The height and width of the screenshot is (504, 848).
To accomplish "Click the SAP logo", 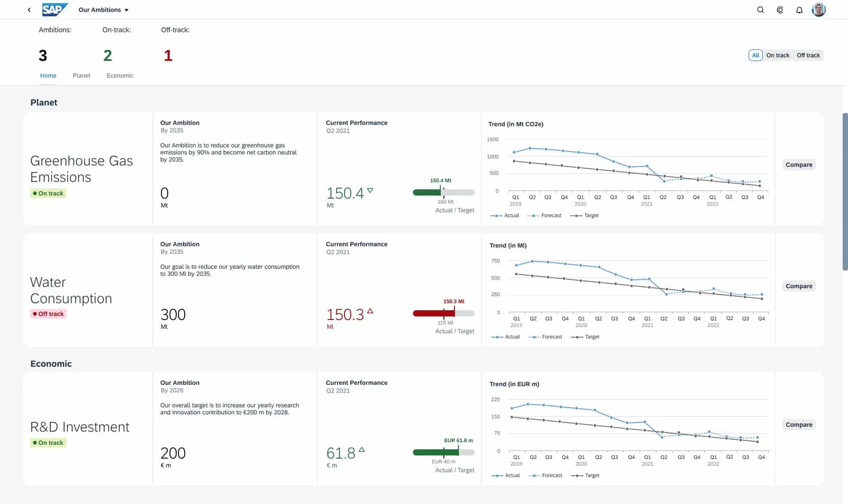I will [x=55, y=10].
